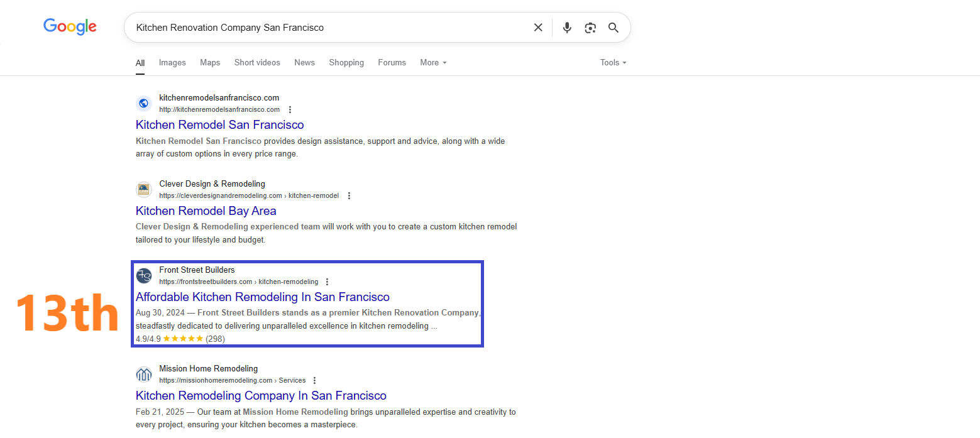This screenshot has width=980, height=438.
Task: Switch to the News tab
Action: pos(304,62)
